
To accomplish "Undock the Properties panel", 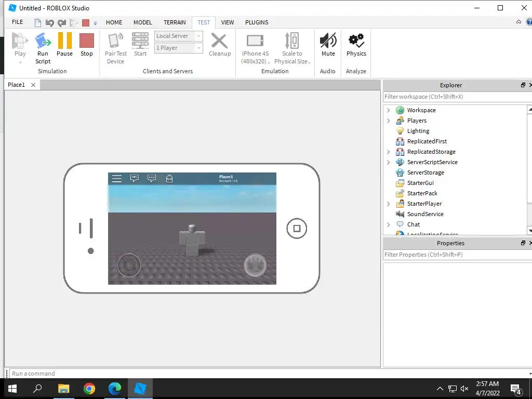I will click(x=523, y=243).
